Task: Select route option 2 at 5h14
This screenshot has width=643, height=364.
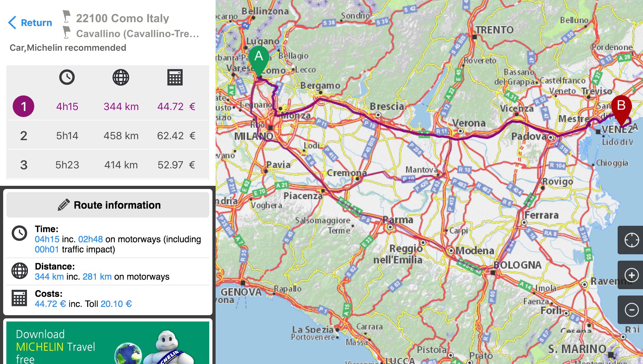Action: tap(108, 136)
